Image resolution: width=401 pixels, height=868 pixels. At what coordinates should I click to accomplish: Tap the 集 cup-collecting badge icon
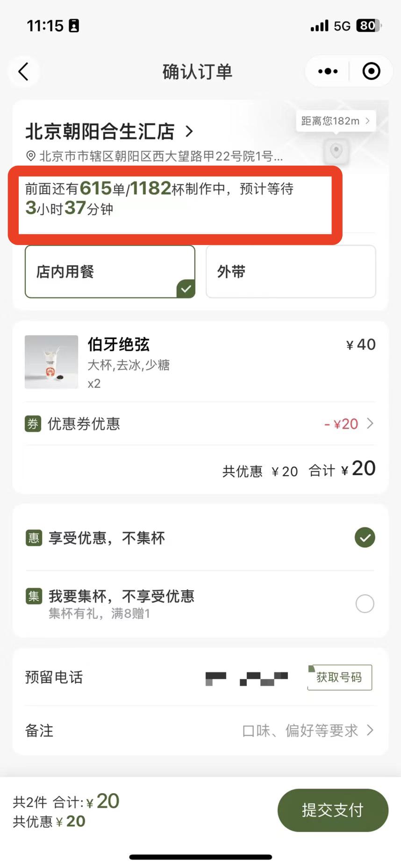34,596
